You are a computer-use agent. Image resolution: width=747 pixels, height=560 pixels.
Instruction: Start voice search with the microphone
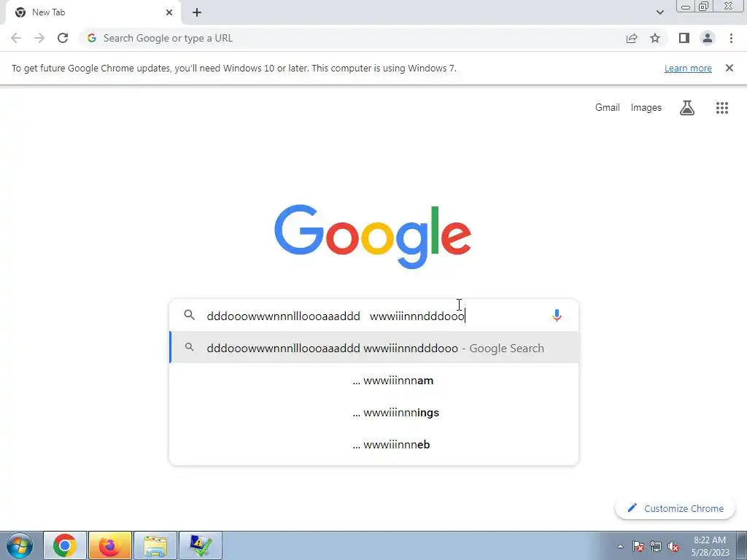[x=557, y=315]
